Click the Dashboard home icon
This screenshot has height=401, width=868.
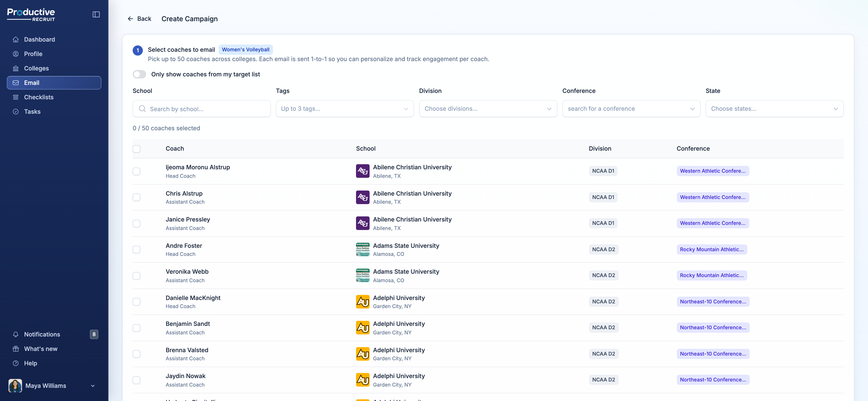coord(15,39)
